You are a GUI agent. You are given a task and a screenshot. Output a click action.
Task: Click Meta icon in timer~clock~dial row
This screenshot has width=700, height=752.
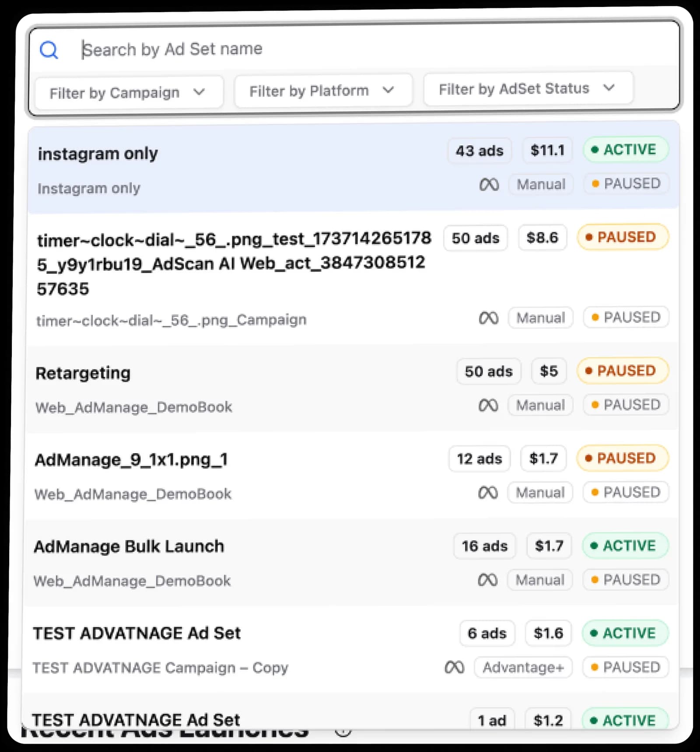pyautogui.click(x=489, y=318)
